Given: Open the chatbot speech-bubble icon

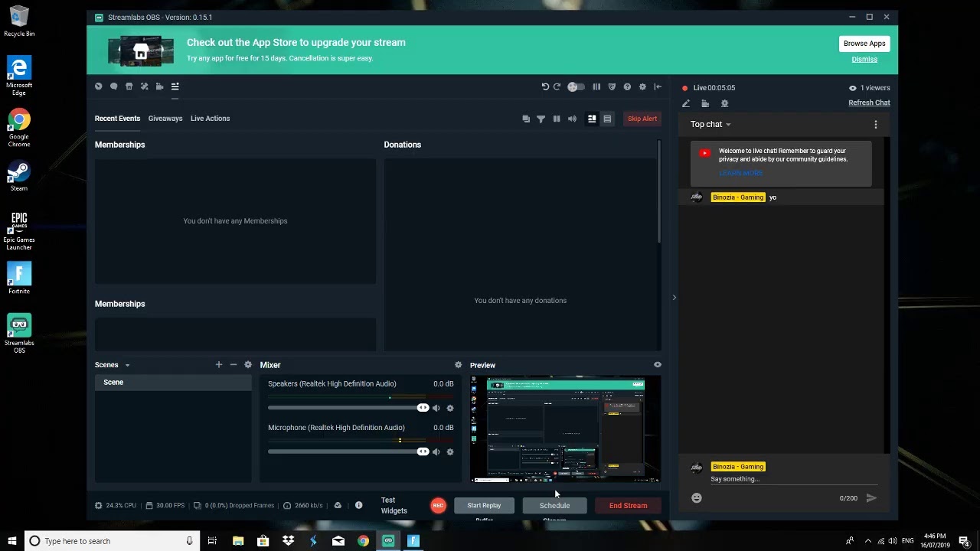Looking at the screenshot, I should pos(113,86).
